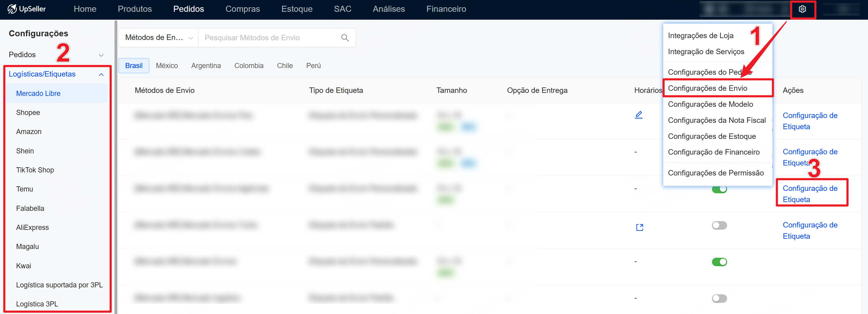Image resolution: width=868 pixels, height=314 pixels.
Task: Select Shopee in the sidebar list
Action: (x=28, y=113)
